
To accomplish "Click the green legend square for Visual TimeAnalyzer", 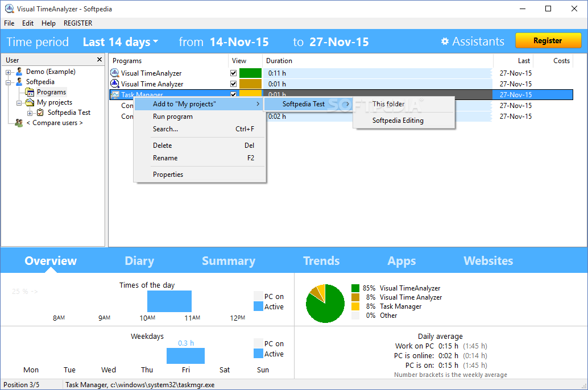I will [355, 288].
